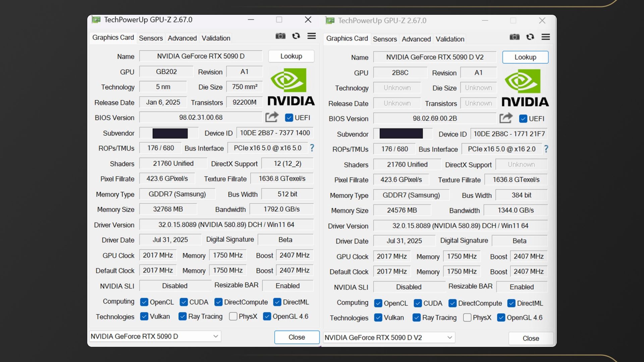Click the Driver Version field in left window
Viewport: 644px width, 362px height.
point(226,225)
